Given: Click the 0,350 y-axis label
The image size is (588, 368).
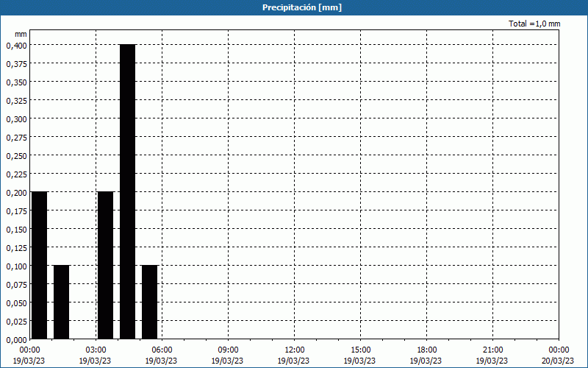Looking at the screenshot, I should (16, 82).
